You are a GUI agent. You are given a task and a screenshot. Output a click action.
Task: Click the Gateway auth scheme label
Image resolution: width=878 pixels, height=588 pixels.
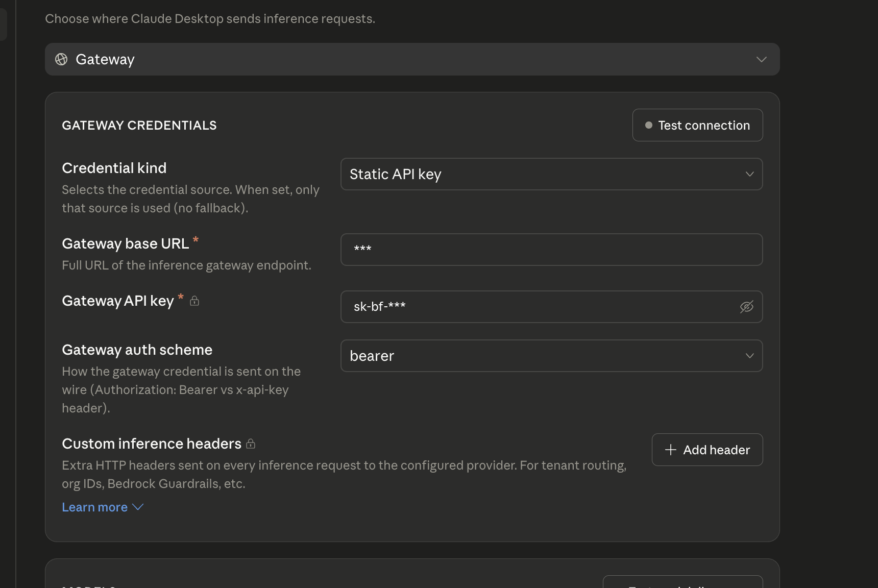click(x=137, y=350)
